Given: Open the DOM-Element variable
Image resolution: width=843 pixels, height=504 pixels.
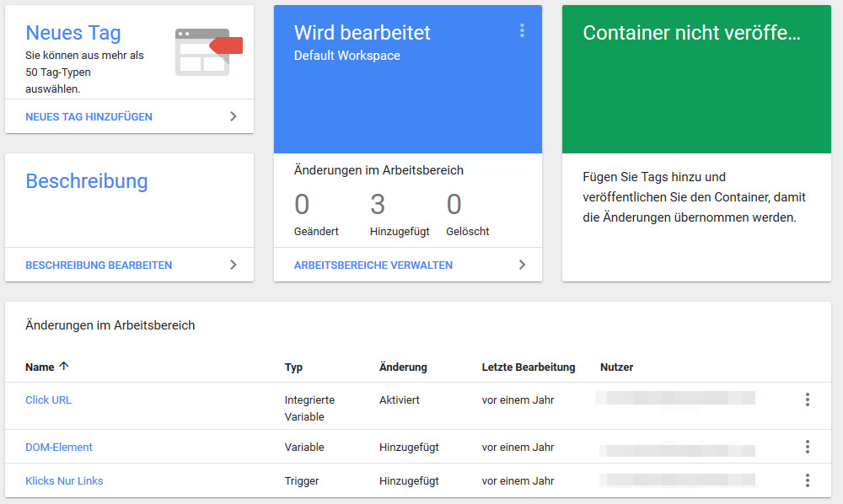Looking at the screenshot, I should 58,447.
